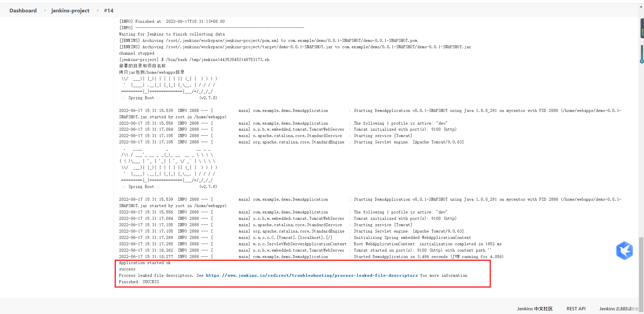Select 'Initializing Spring embedded WebApplicationContext' text
Viewport: 644px width, 314px height.
click(x=412, y=238)
